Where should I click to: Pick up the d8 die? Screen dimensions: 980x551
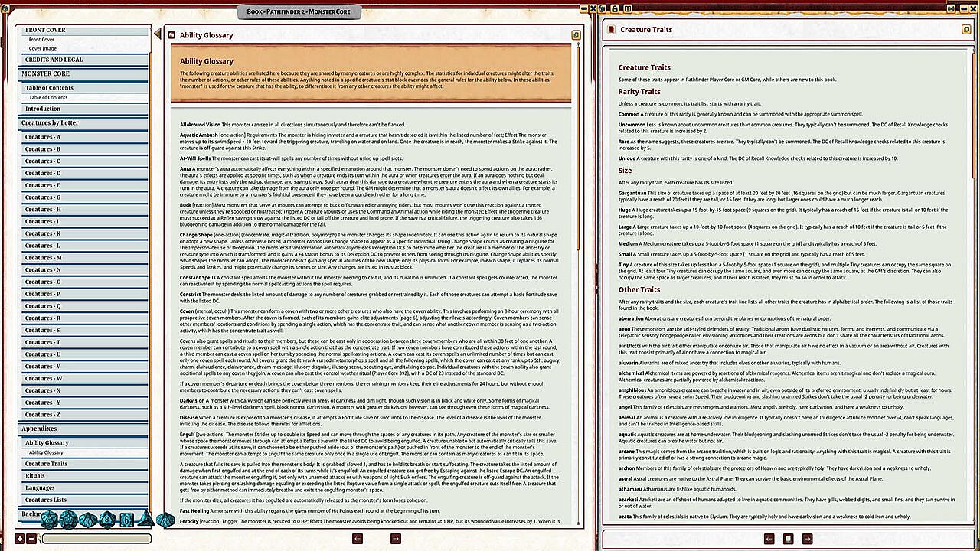107,520
